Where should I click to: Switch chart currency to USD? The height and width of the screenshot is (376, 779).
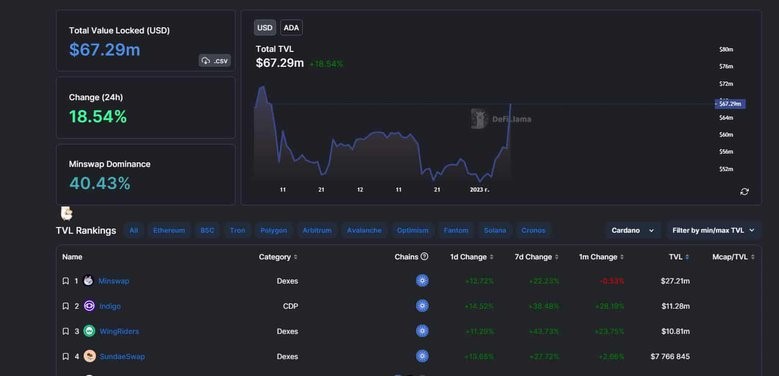[x=265, y=28]
